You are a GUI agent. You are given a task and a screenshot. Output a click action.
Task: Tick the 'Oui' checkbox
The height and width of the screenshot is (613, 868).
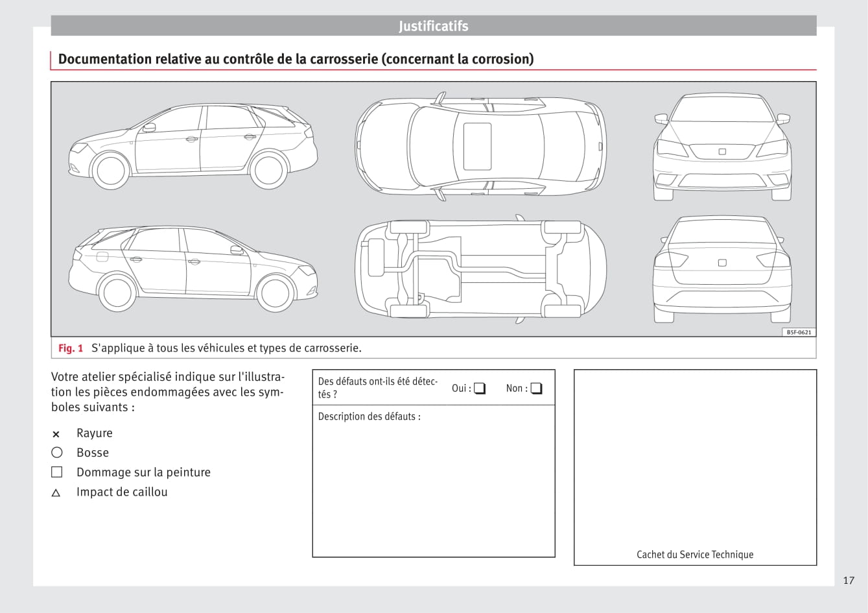[480, 389]
